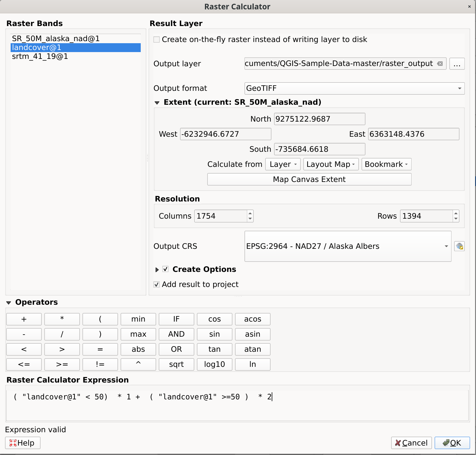Click OK to run the calculation
The width and height of the screenshot is (476, 455).
(x=452, y=443)
